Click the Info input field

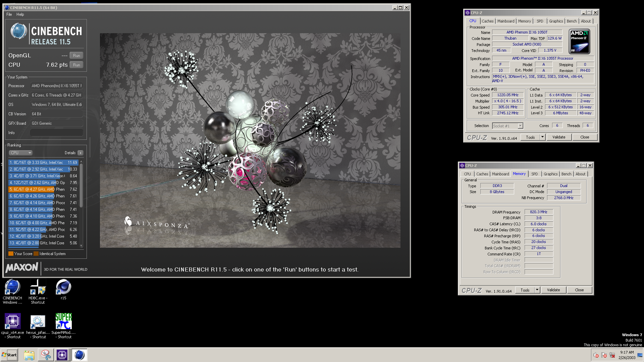pyautogui.click(x=56, y=133)
